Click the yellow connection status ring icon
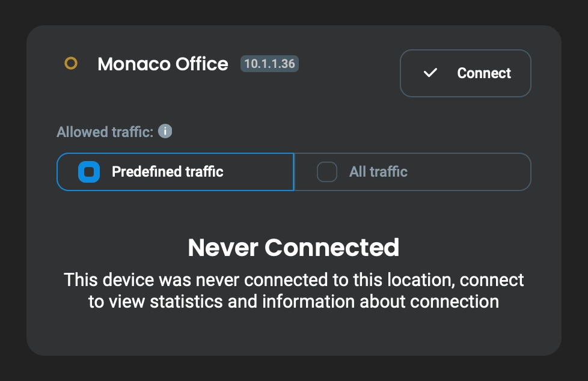The image size is (588, 381). [71, 64]
